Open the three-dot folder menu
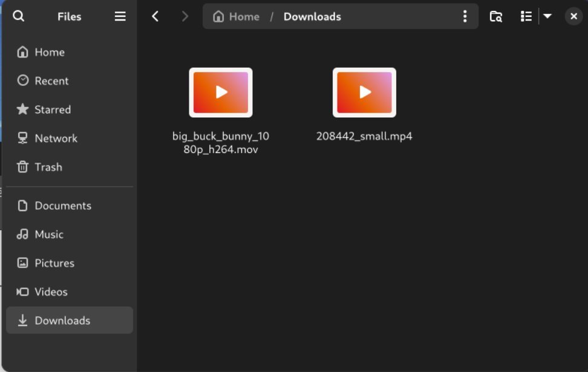Image resolution: width=588 pixels, height=372 pixels. point(465,16)
